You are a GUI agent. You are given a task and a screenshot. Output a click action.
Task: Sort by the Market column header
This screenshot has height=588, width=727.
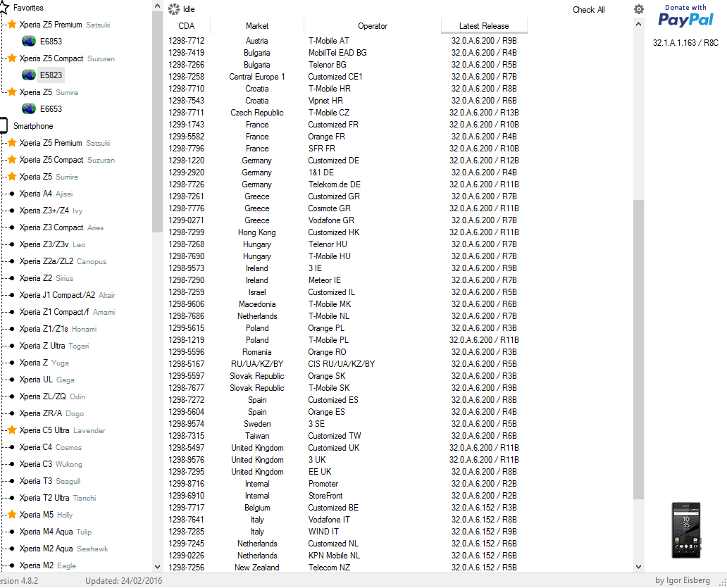coord(256,26)
